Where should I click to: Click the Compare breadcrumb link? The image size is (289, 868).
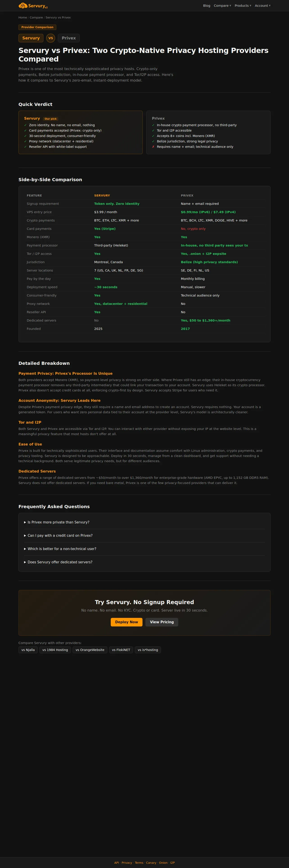(36, 18)
